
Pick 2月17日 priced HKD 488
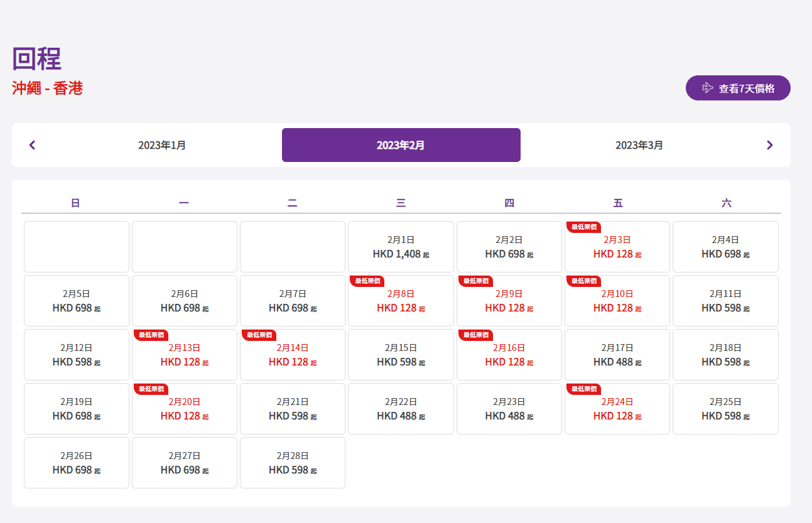617,355
